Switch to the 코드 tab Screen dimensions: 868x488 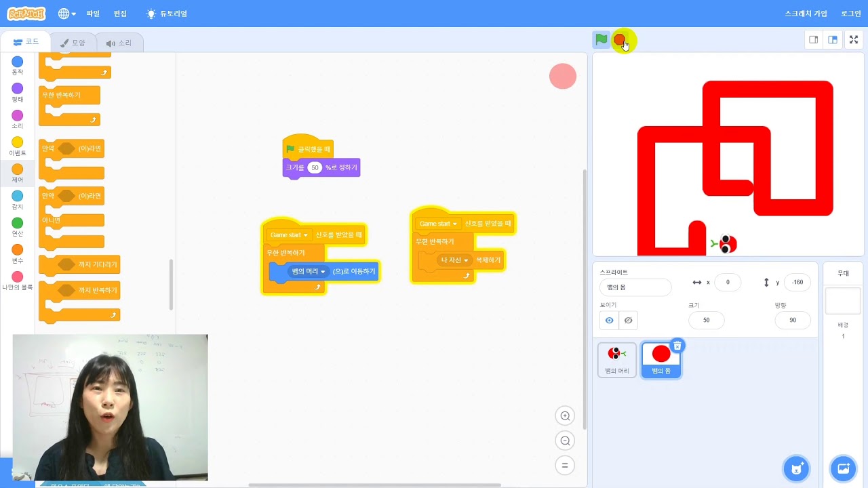click(x=26, y=42)
